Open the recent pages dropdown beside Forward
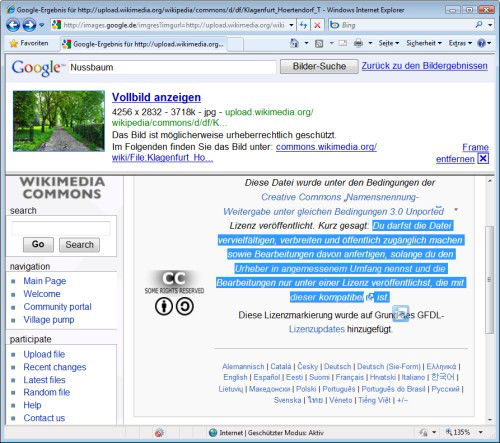 (41, 25)
